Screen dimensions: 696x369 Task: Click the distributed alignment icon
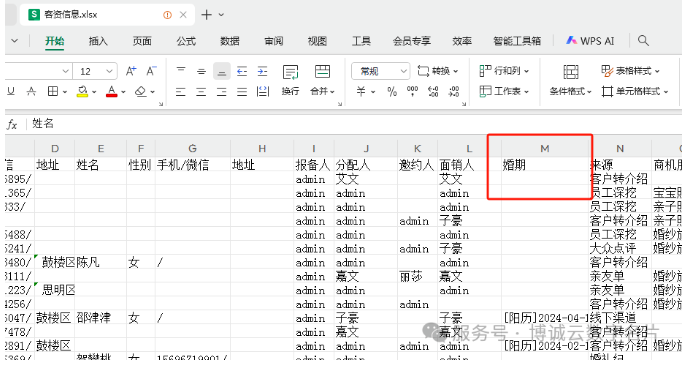[263, 92]
